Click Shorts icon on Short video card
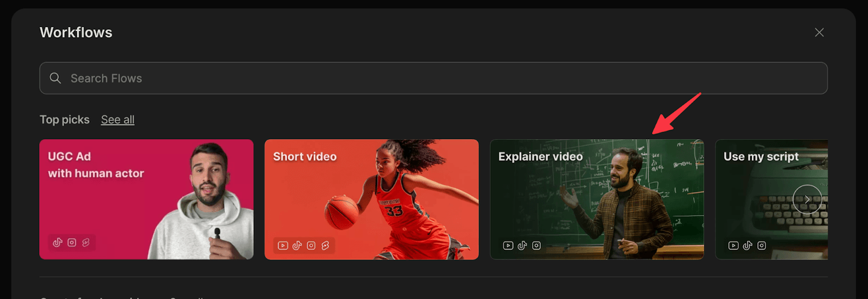Image resolution: width=868 pixels, height=299 pixels. pyautogui.click(x=325, y=246)
